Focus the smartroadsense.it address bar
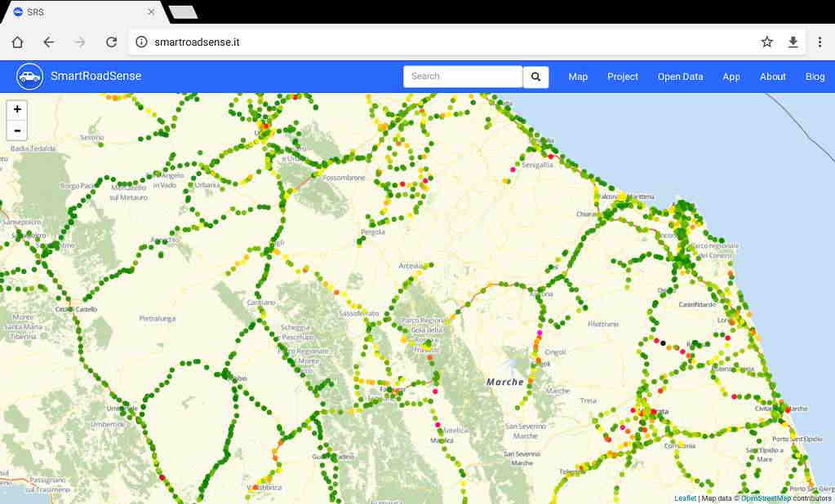The image size is (835, 504). point(447,42)
